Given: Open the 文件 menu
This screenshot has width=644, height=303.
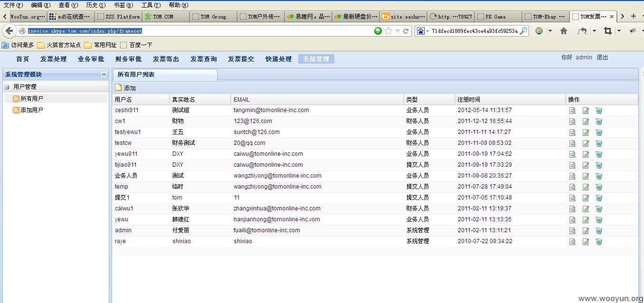Looking at the screenshot, I should [x=13, y=5].
